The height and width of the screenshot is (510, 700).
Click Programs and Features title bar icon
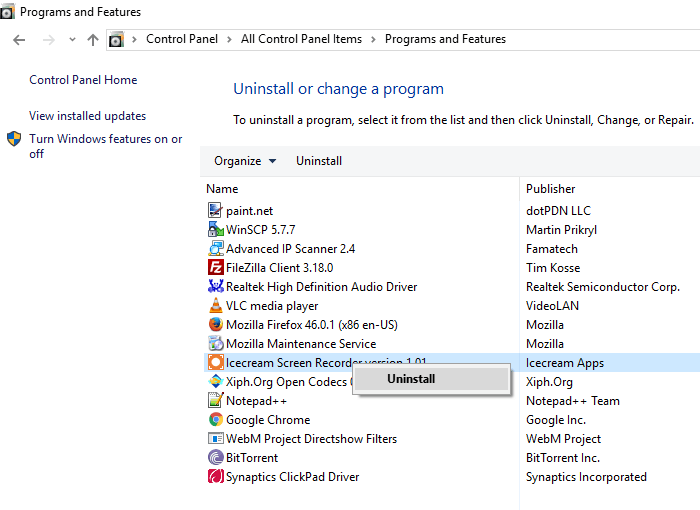[x=7, y=12]
